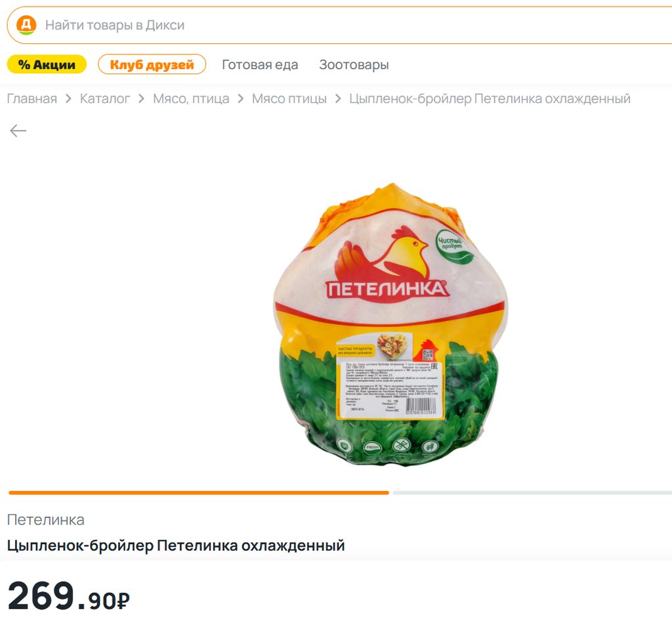Navigate to Каталог breadcrumb

(105, 98)
